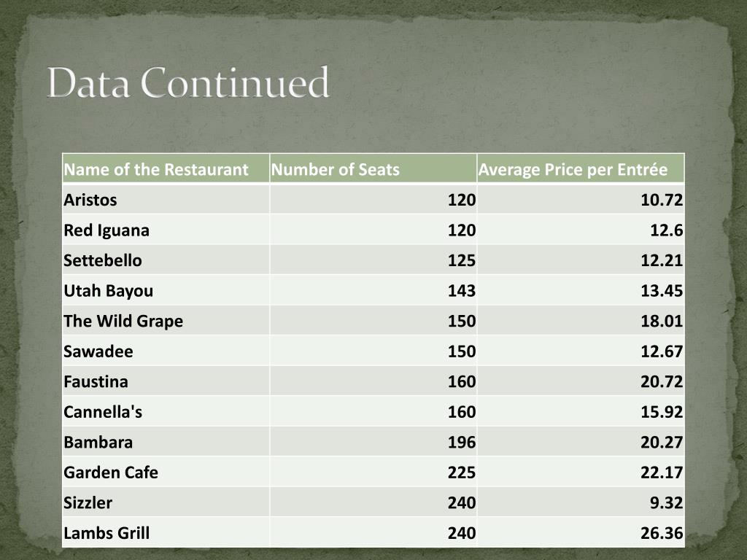This screenshot has width=747, height=560.
Task: Click the Sawadee name cell
Action: pos(166,351)
